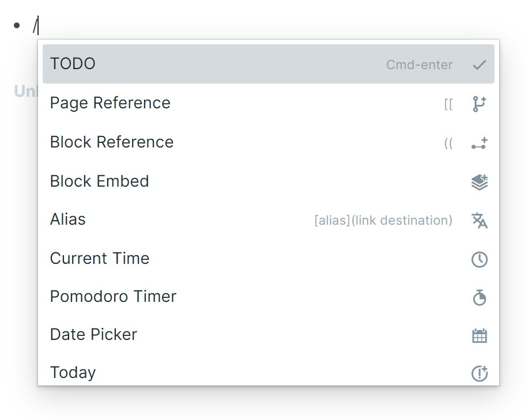Click the Alias translate icon
Screen dimensions: 528x420
coord(479,220)
